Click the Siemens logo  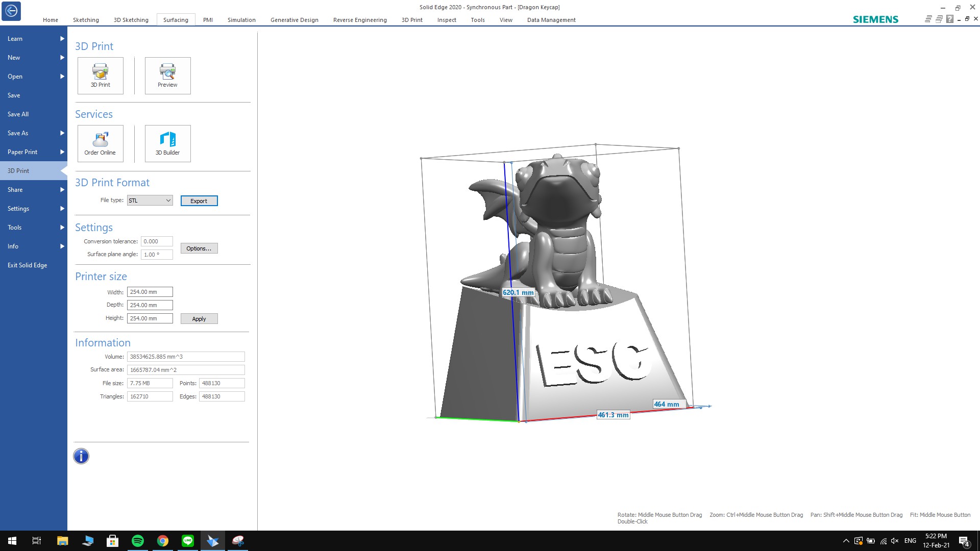pos(875,19)
